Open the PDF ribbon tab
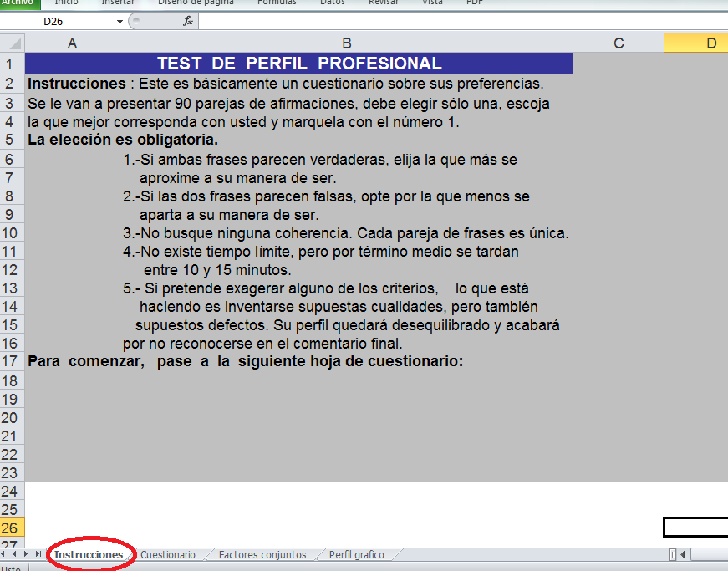This screenshot has width=728, height=571. 474,3
